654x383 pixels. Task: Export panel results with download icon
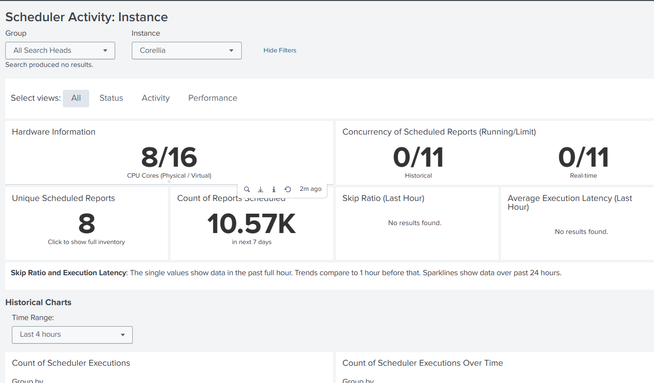[260, 189]
